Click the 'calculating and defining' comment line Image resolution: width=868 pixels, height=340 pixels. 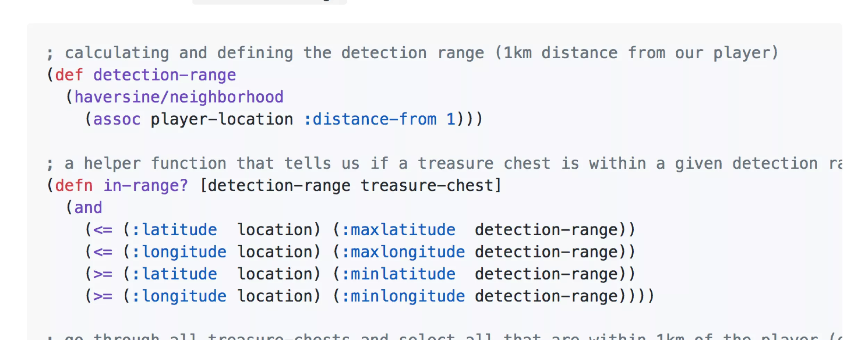coord(412,53)
